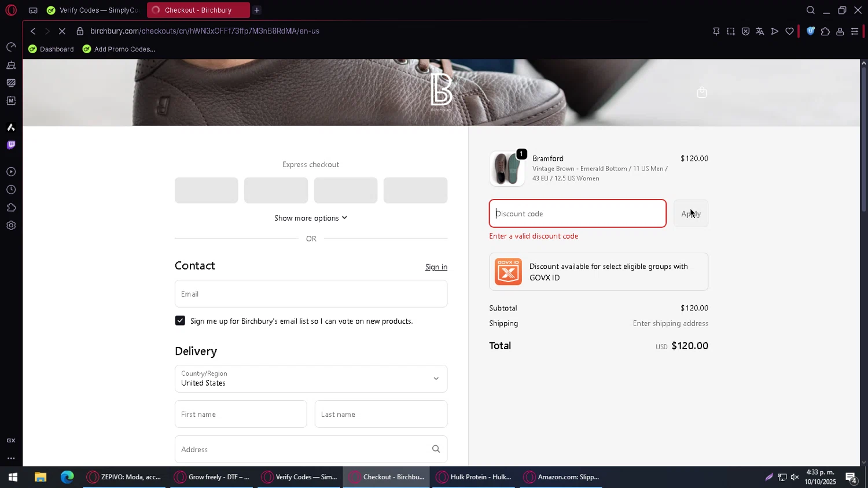Click the pin icon in address bar
Screen dimensions: 868x488
[x=716, y=31]
